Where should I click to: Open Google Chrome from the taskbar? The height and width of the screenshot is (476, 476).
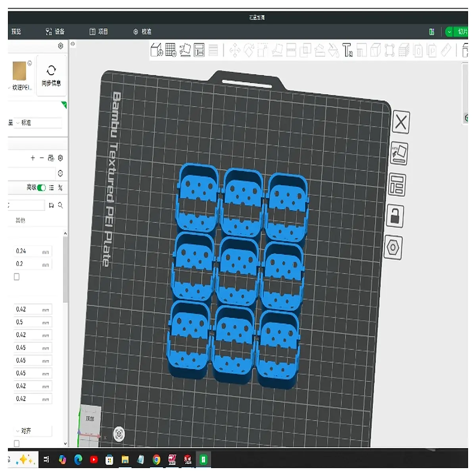pyautogui.click(x=157, y=459)
